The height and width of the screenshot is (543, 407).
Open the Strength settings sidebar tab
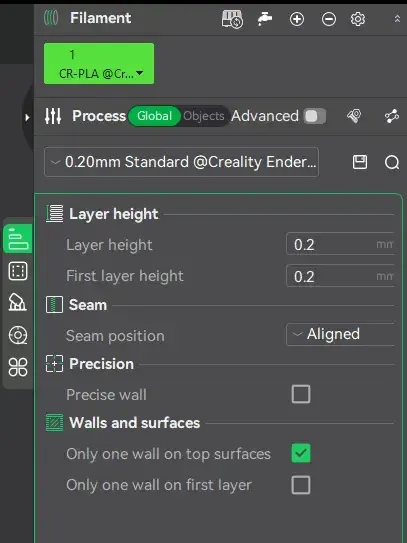pyautogui.click(x=18, y=271)
